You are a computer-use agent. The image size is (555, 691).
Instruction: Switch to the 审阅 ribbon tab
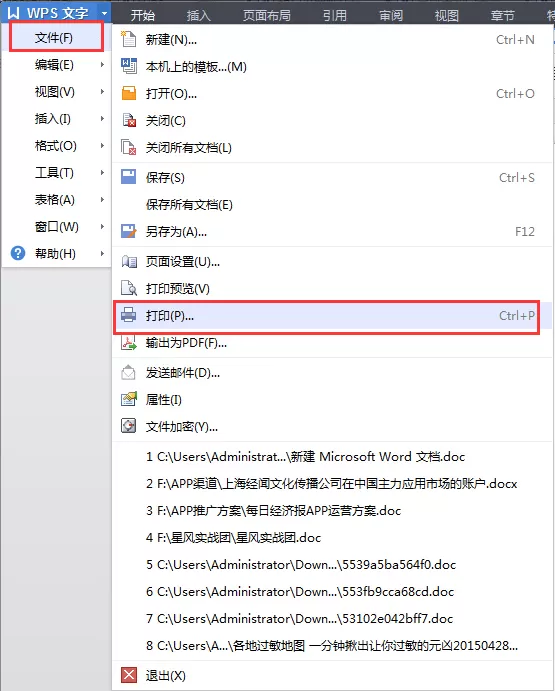pos(391,15)
